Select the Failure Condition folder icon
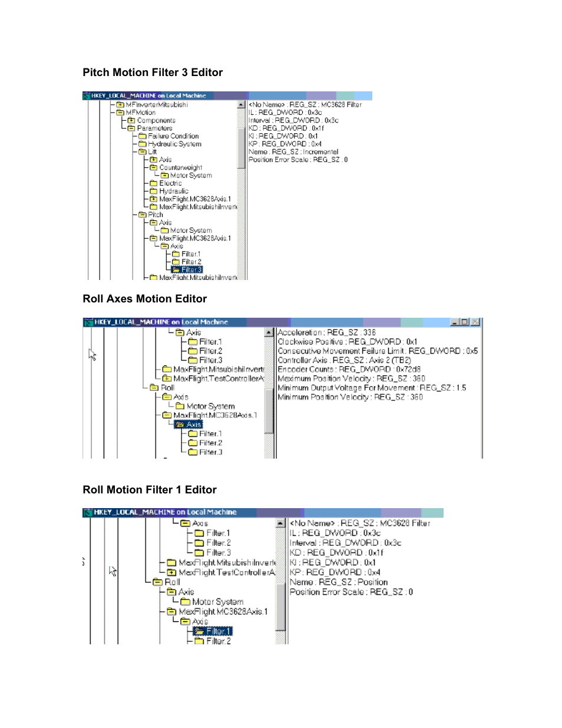The image size is (562, 728). point(143,136)
